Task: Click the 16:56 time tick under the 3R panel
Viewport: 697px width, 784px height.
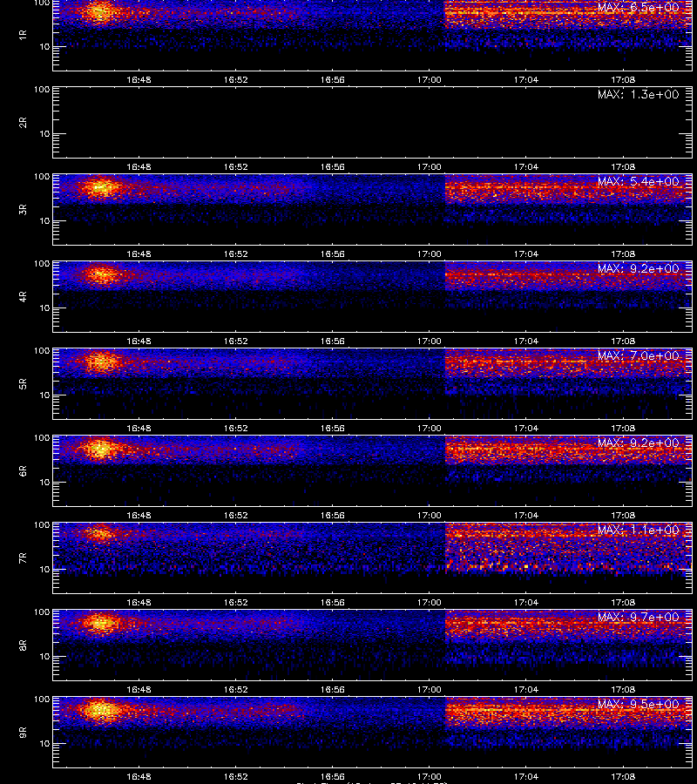Action: 333,254
